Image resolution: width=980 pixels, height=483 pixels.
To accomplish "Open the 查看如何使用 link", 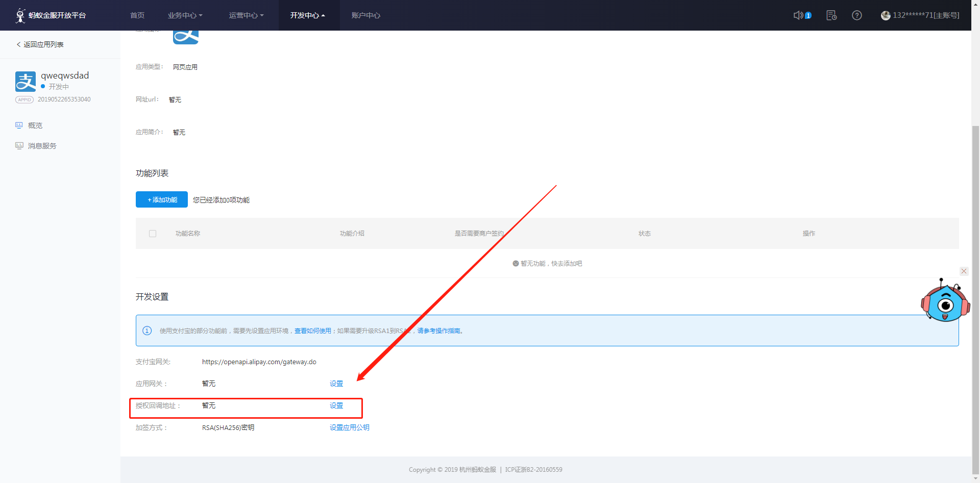I will tap(313, 331).
